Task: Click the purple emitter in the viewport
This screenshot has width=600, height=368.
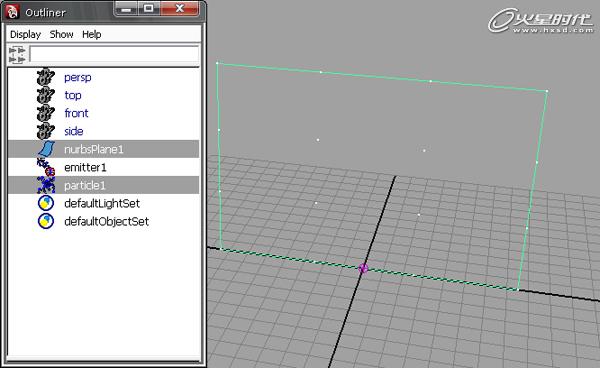Action: (363, 268)
